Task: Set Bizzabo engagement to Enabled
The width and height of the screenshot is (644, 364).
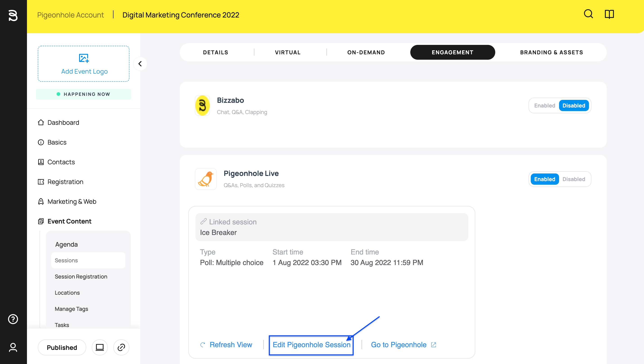Action: tap(544, 105)
